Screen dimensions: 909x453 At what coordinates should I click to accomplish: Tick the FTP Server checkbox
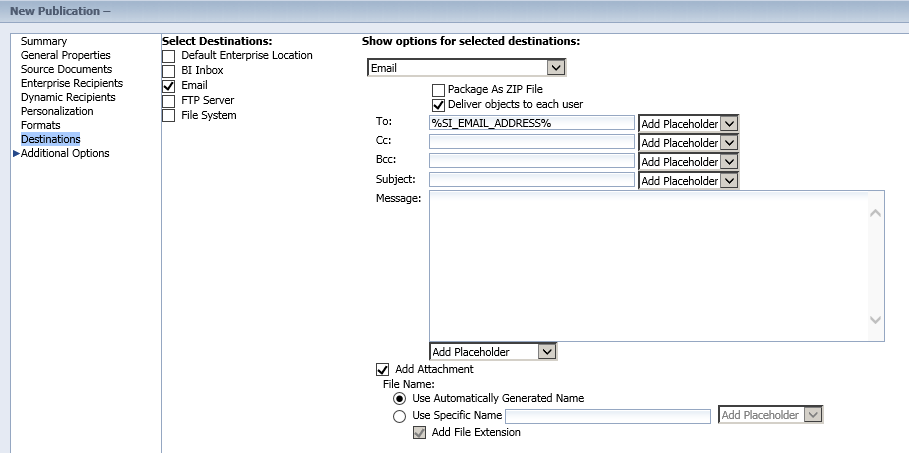(x=168, y=101)
